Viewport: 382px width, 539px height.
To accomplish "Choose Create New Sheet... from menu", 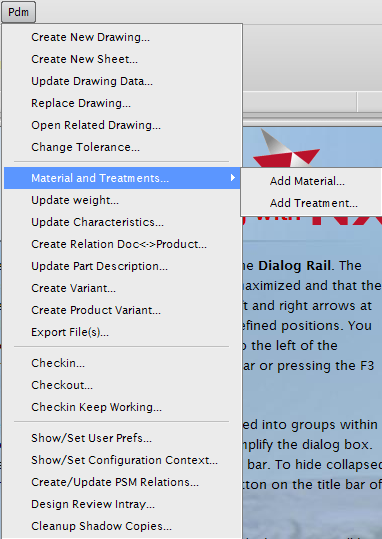I will pos(122,59).
